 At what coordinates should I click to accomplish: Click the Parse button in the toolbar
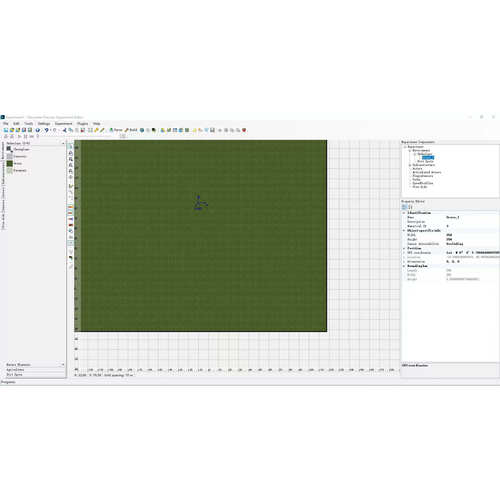[x=116, y=130]
